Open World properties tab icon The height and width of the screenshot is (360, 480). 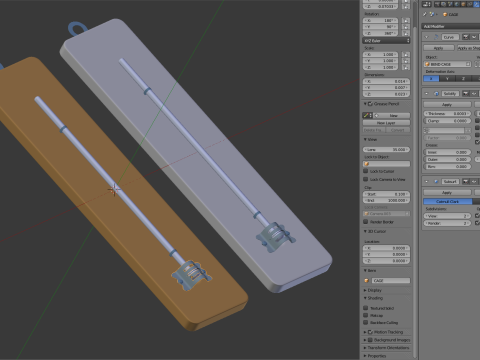457,4
